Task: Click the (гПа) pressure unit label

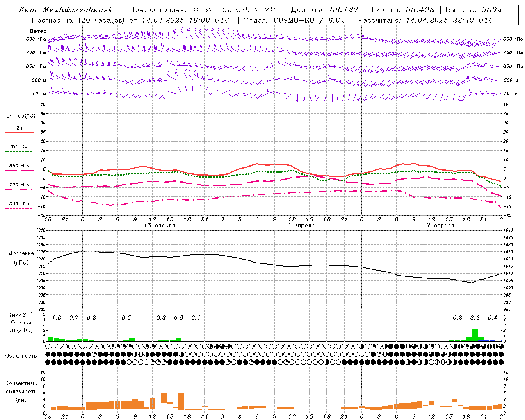Action: pos(21,263)
